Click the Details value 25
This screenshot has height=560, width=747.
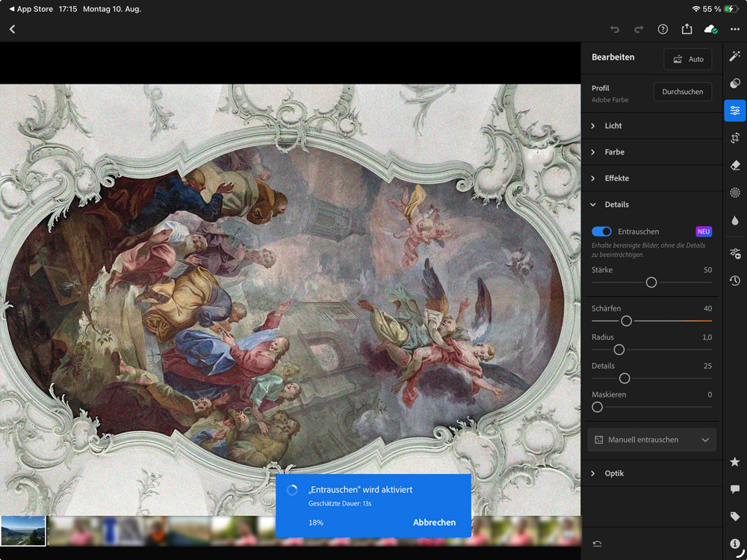click(707, 366)
